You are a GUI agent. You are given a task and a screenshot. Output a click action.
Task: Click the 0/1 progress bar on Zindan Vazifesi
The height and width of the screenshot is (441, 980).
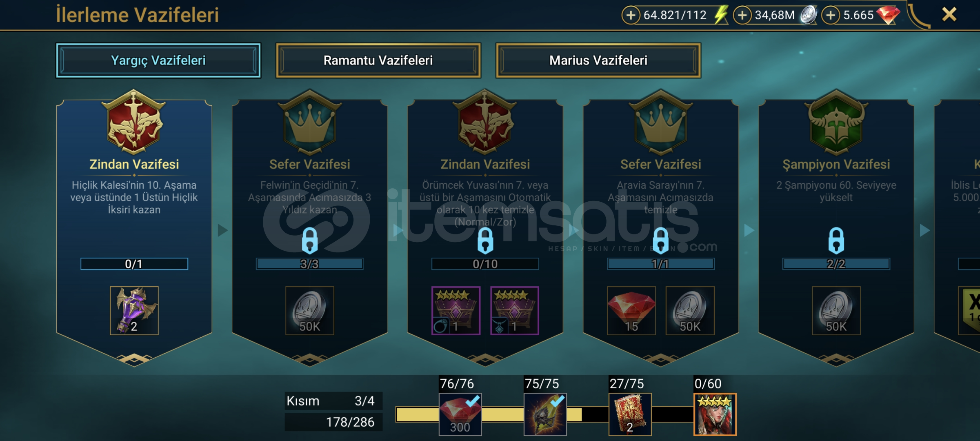coord(134,264)
